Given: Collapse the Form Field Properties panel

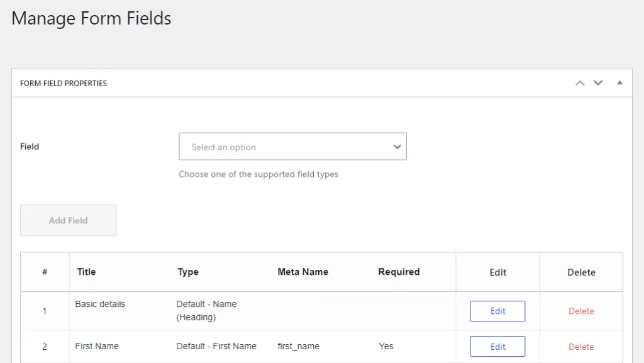Looking at the screenshot, I should 619,83.
